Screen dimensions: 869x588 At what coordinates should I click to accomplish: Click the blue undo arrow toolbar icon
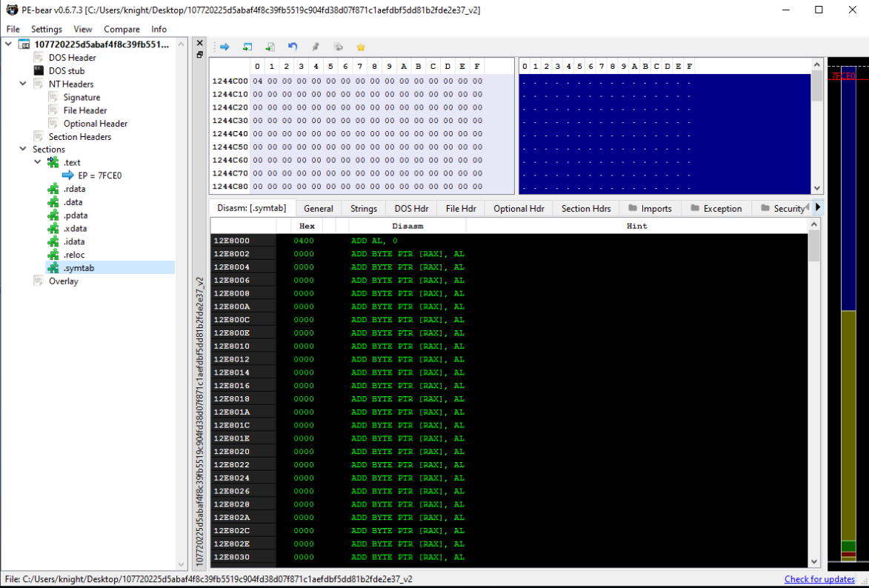coord(293,47)
